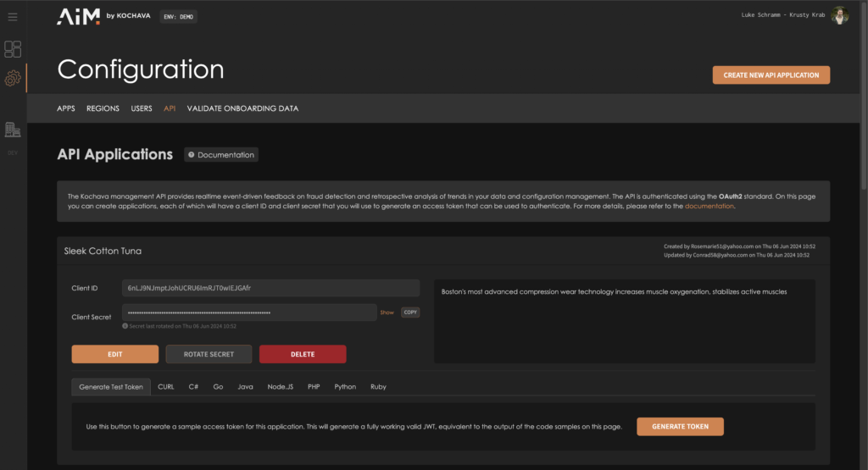Copy the client secret
This screenshot has height=470, width=868.
(410, 312)
